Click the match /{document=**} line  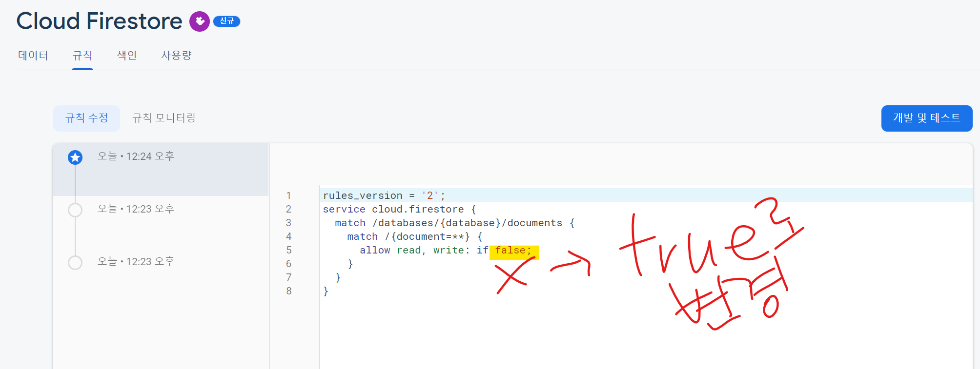tap(415, 236)
